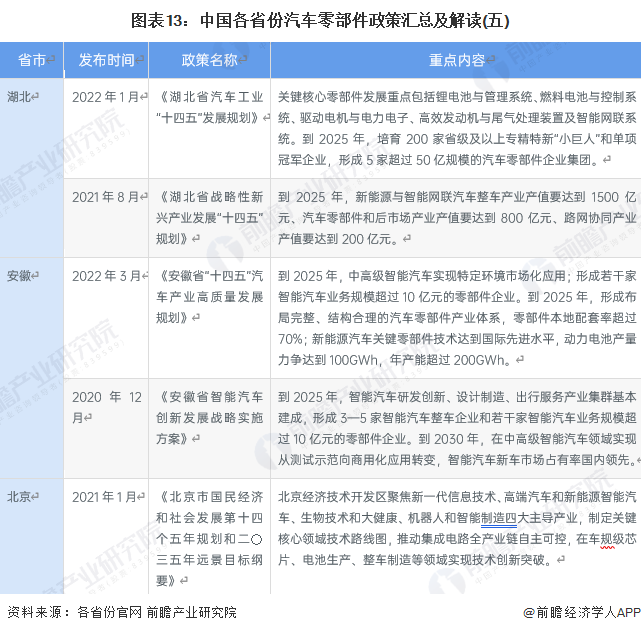Click the @前瞻经济学人APP credit
This screenshot has height=633, width=641.
pyautogui.click(x=573, y=612)
